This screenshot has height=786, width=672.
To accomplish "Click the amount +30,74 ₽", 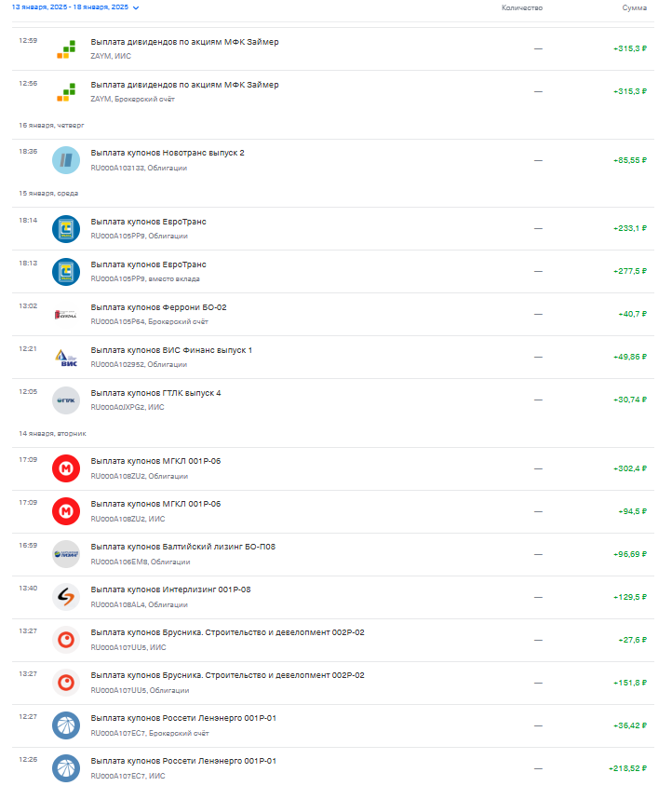I will [630, 400].
